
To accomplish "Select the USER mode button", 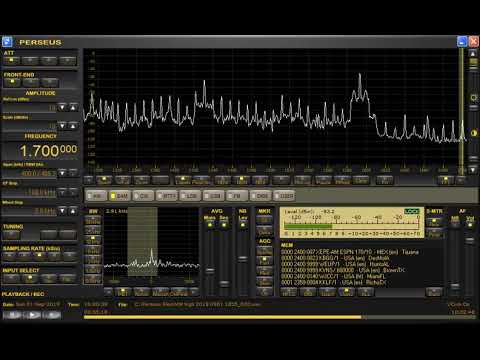I will [x=284, y=196].
